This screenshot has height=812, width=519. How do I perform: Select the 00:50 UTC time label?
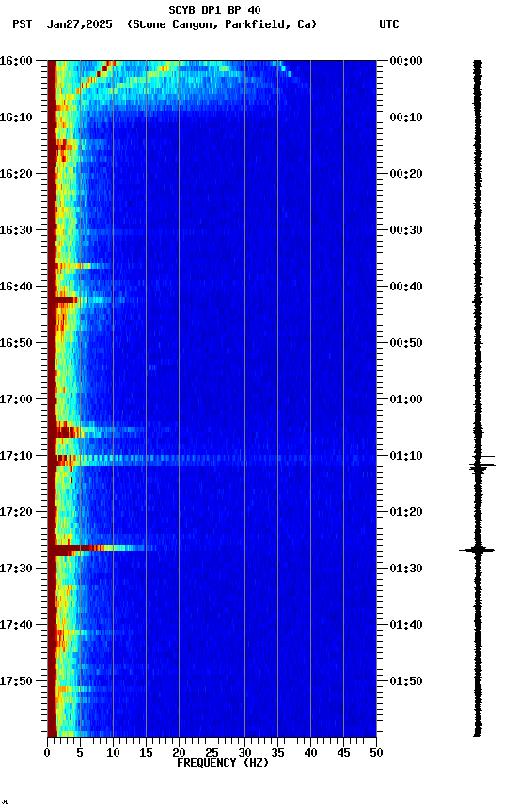coord(406,343)
